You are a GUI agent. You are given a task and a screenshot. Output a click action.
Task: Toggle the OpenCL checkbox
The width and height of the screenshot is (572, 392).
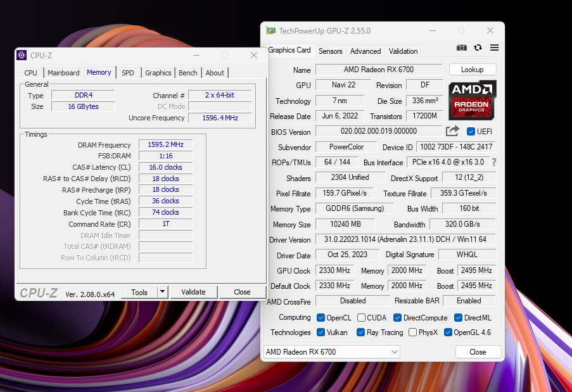point(321,318)
